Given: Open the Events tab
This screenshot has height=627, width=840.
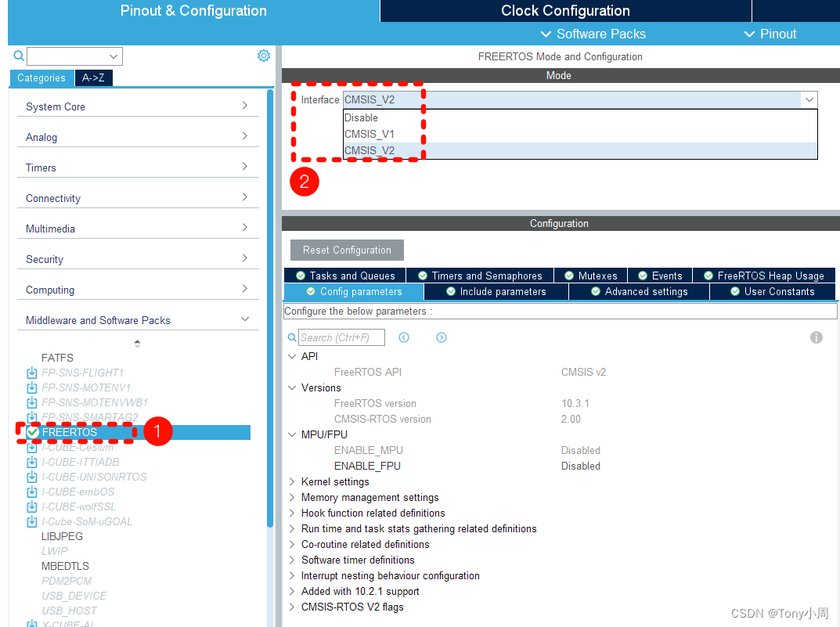Looking at the screenshot, I should coord(660,276).
